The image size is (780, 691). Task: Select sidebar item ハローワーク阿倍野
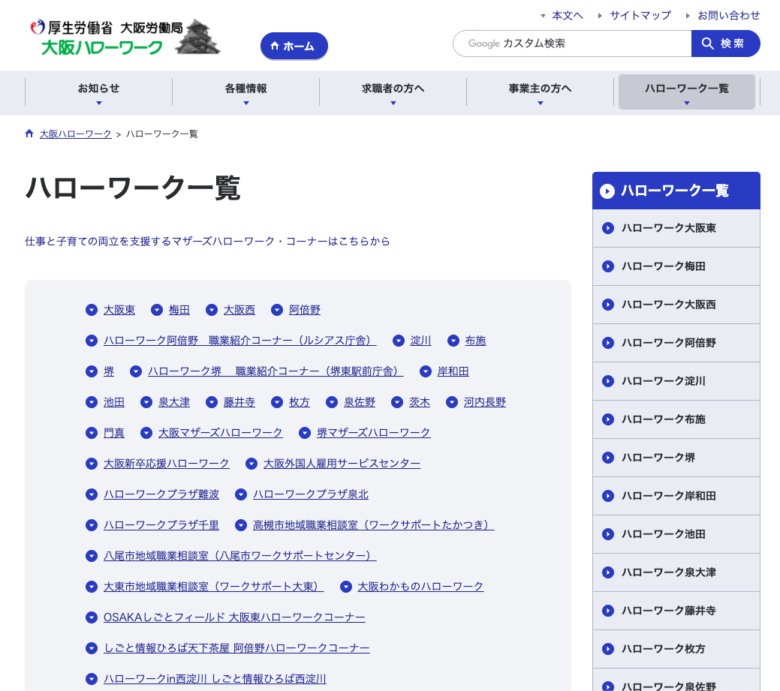coord(676,343)
